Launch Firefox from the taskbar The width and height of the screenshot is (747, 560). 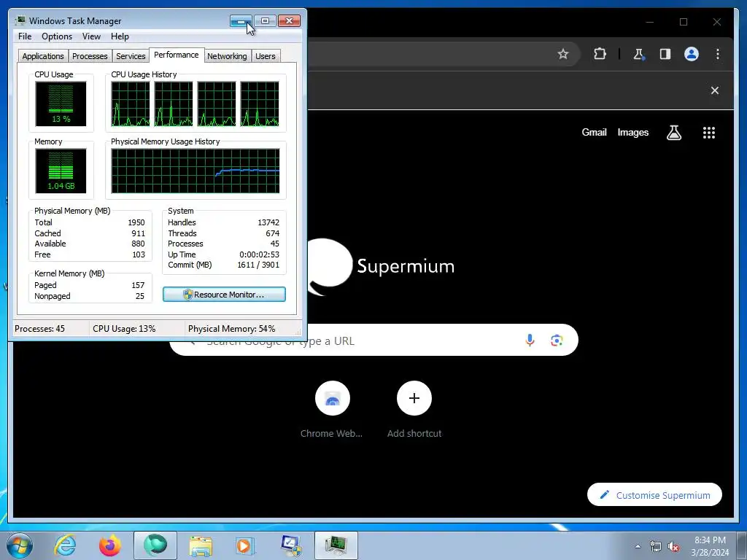[110, 545]
